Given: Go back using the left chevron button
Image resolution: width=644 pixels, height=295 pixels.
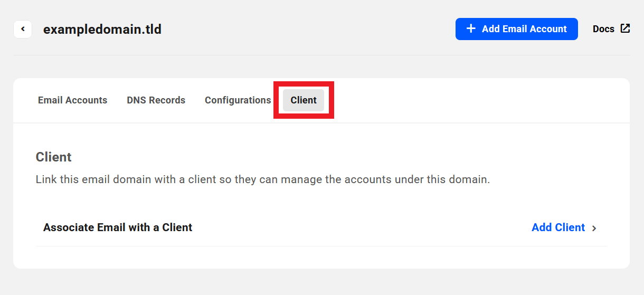Looking at the screenshot, I should [x=23, y=29].
